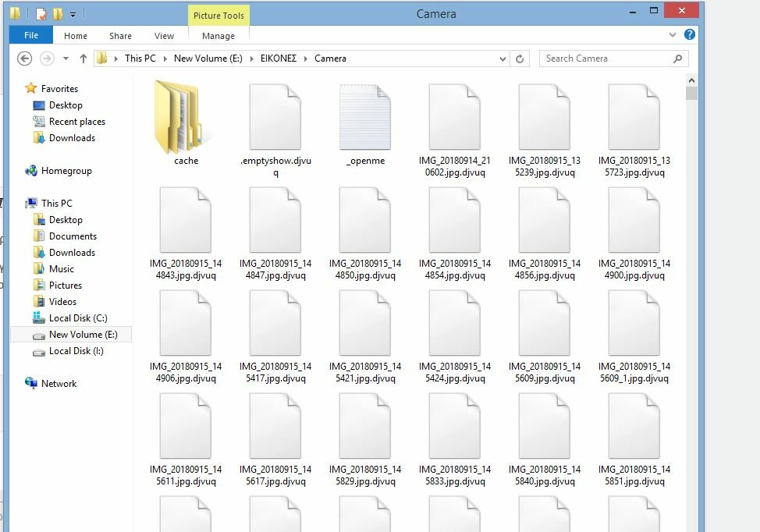Open Customize Quick Access Toolbar dropdown
Screen dimensions: 760x532
[73, 15]
